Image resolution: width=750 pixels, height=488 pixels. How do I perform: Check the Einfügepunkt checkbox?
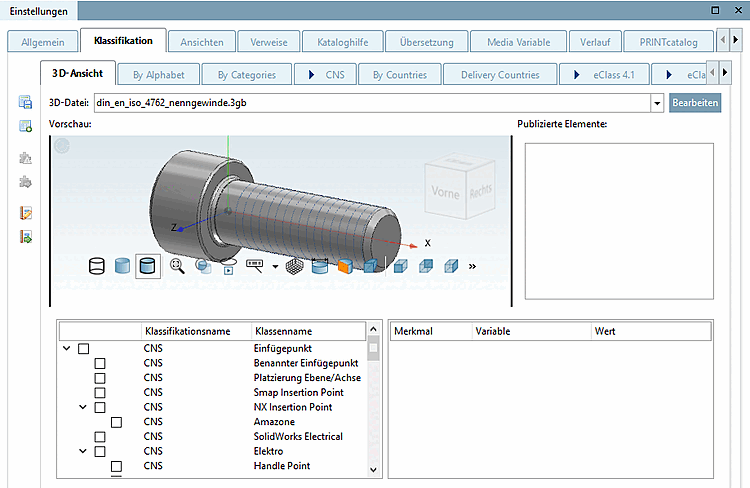tap(84, 348)
